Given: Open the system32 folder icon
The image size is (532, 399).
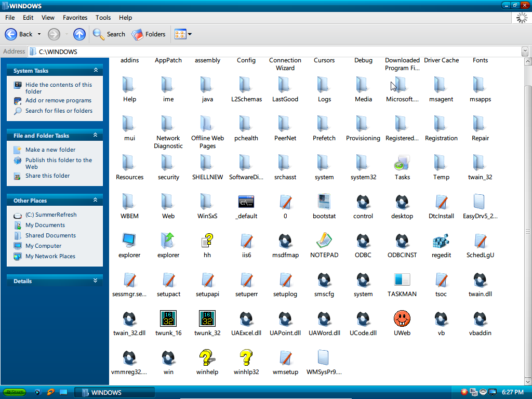Looking at the screenshot, I should (x=363, y=163).
